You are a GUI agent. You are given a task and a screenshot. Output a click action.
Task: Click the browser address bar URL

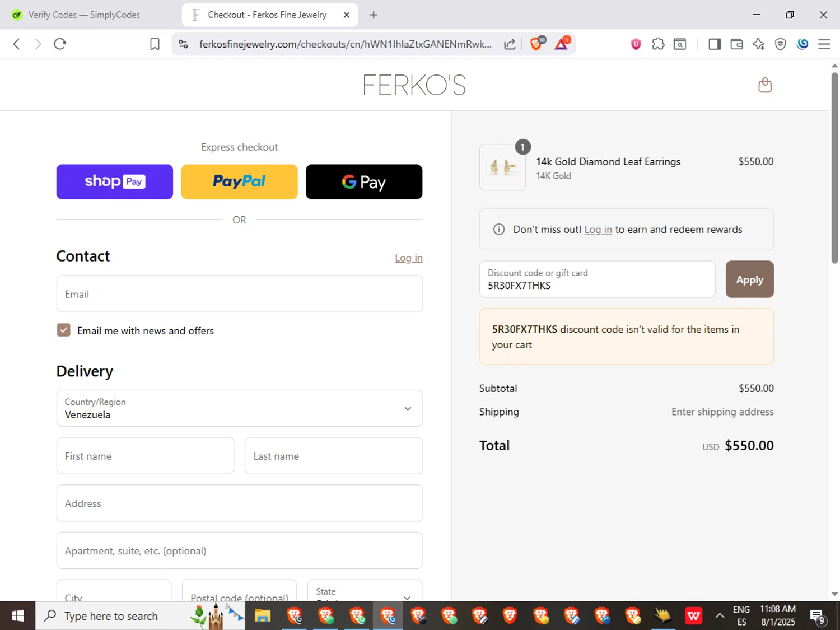pos(345,44)
